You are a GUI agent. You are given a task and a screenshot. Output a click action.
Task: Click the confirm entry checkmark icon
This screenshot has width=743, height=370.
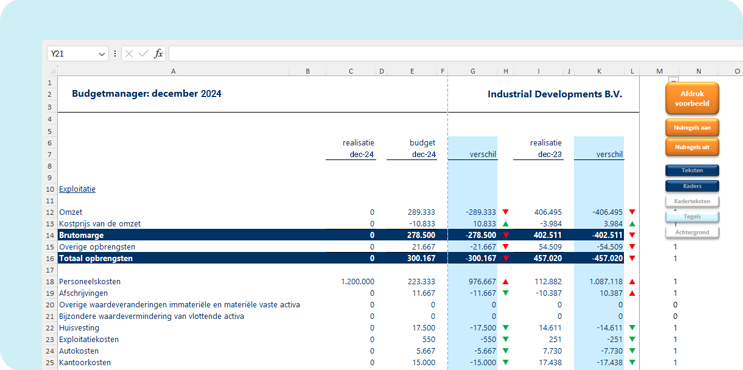(x=144, y=54)
